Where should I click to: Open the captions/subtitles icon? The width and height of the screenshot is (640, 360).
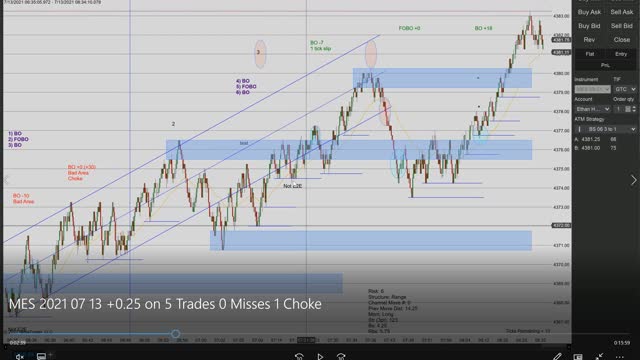coord(41,357)
